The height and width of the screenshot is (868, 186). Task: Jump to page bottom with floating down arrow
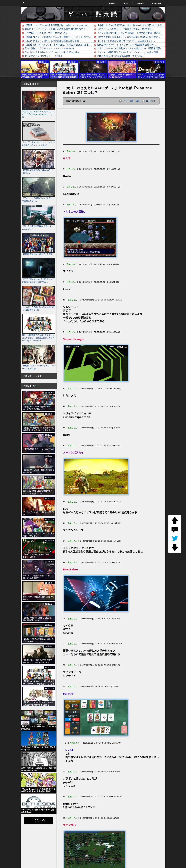pyautogui.click(x=175, y=547)
